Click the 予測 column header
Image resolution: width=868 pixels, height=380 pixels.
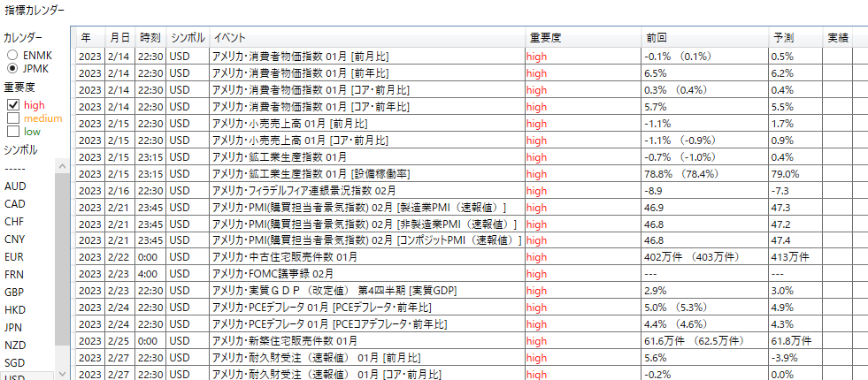795,38
